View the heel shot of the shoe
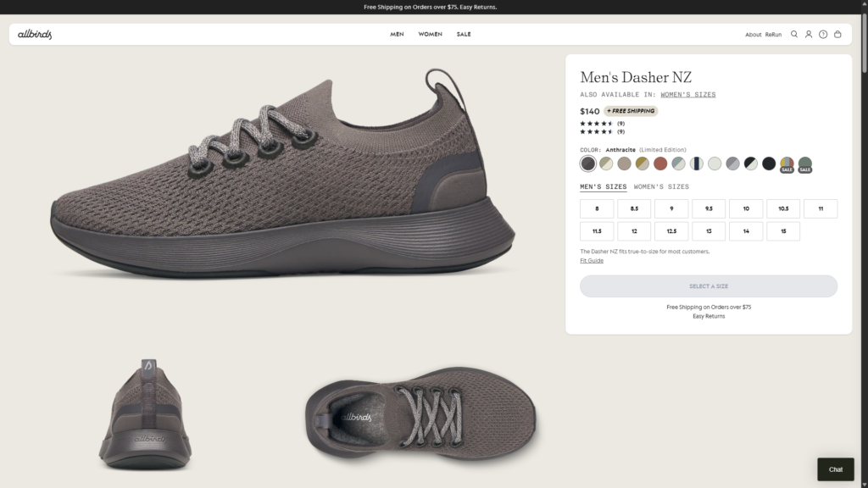 click(143, 413)
